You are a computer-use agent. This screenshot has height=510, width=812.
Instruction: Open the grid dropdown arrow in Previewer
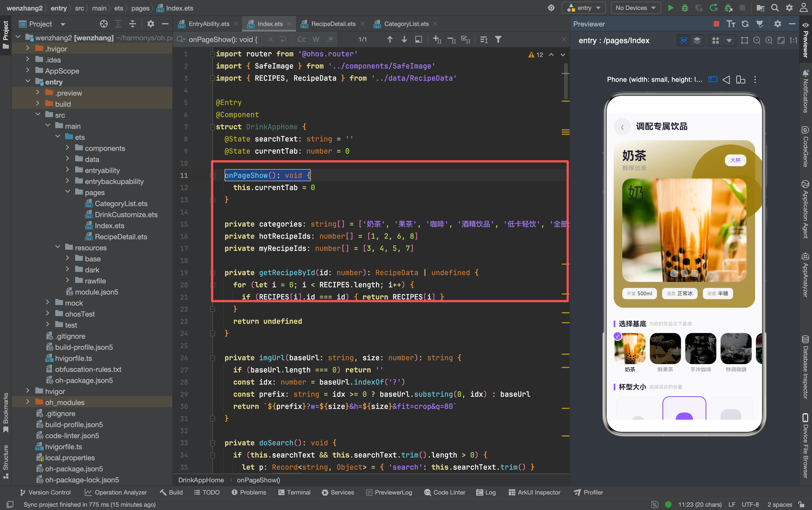click(x=729, y=41)
